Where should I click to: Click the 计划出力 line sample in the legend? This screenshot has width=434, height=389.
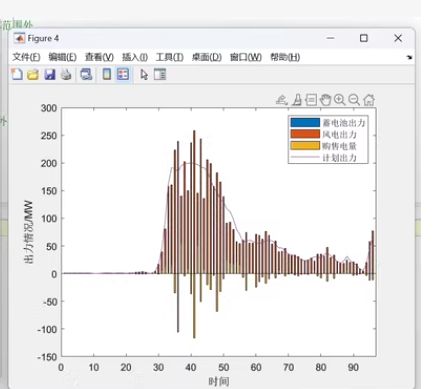point(305,157)
